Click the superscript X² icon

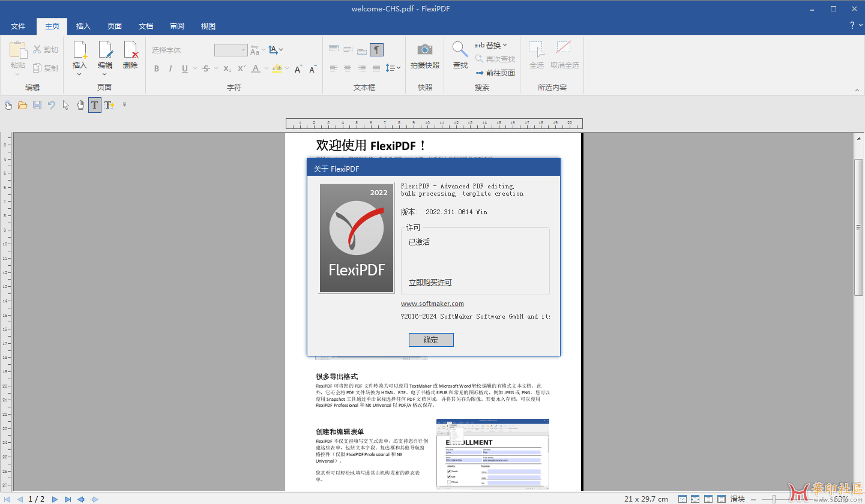241,68
